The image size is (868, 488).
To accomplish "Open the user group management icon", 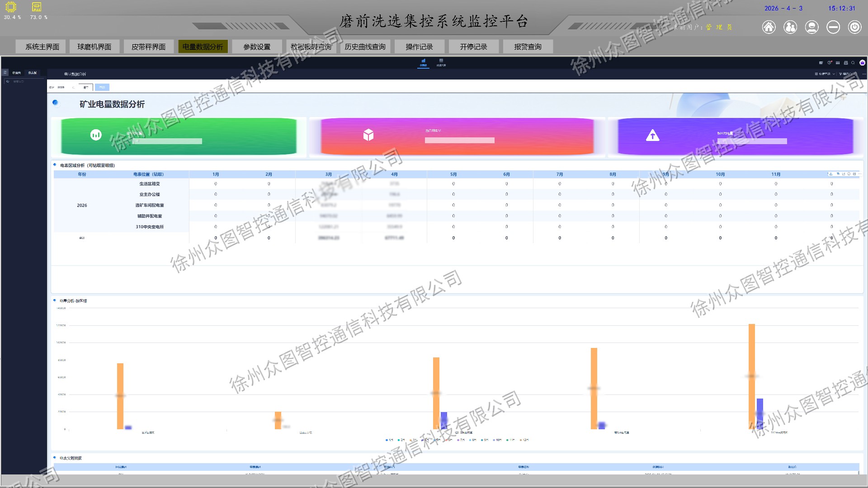I will point(790,27).
